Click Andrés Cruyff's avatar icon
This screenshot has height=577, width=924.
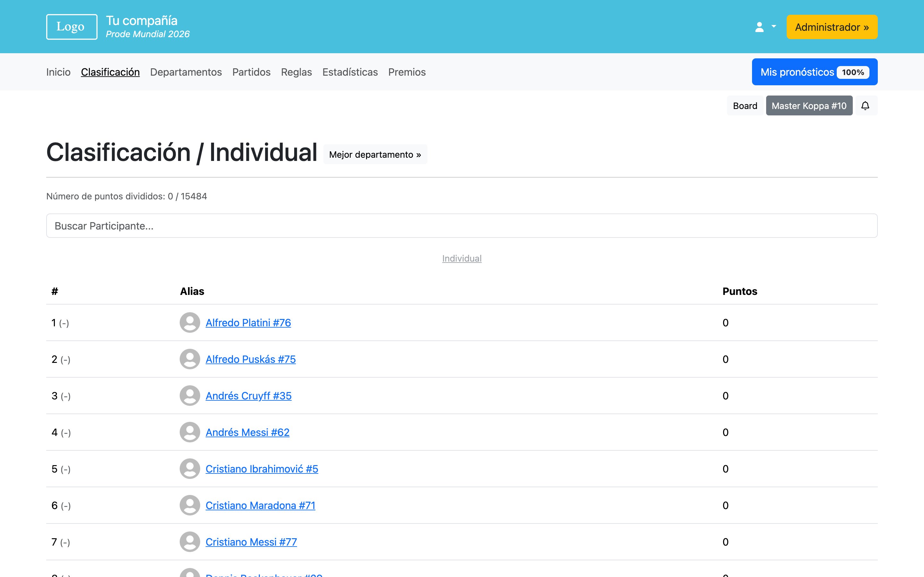coord(190,396)
